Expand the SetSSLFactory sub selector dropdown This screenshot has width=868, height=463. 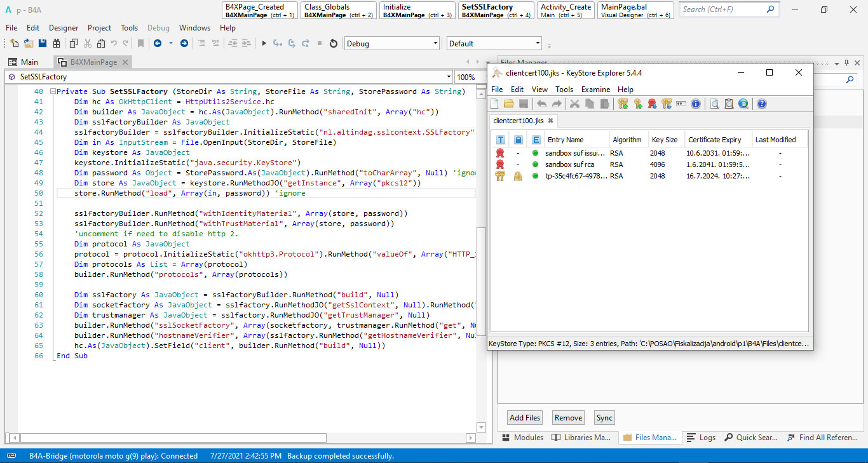coord(447,77)
